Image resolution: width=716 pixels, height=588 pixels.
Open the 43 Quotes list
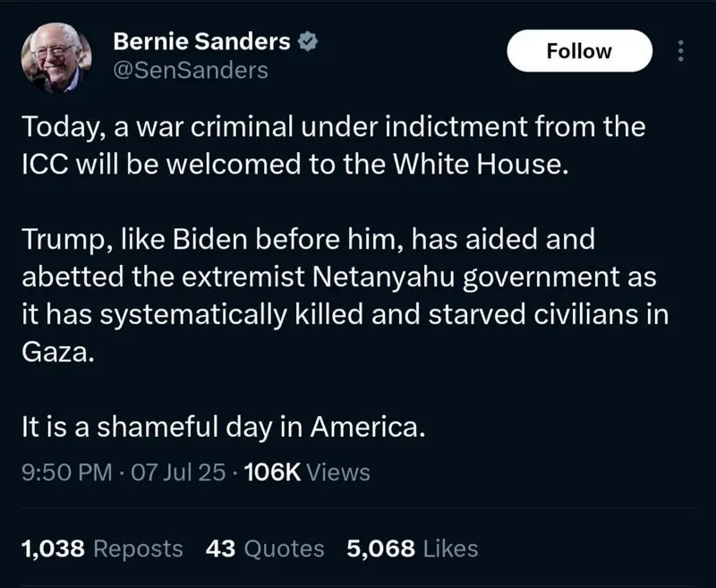(x=265, y=548)
